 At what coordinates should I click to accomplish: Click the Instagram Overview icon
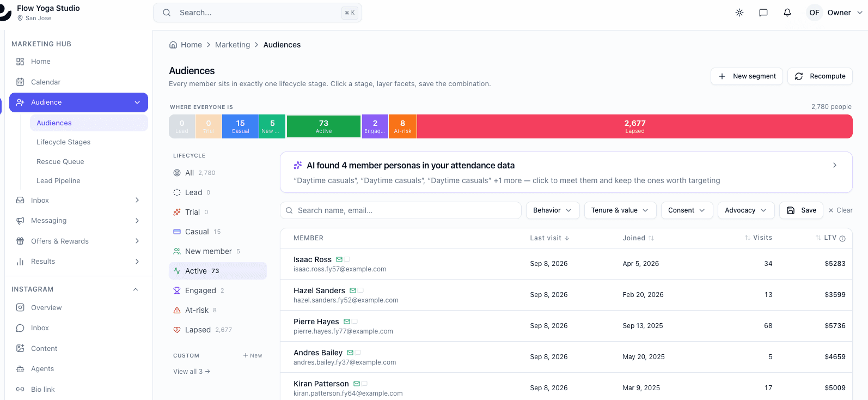pyautogui.click(x=20, y=307)
